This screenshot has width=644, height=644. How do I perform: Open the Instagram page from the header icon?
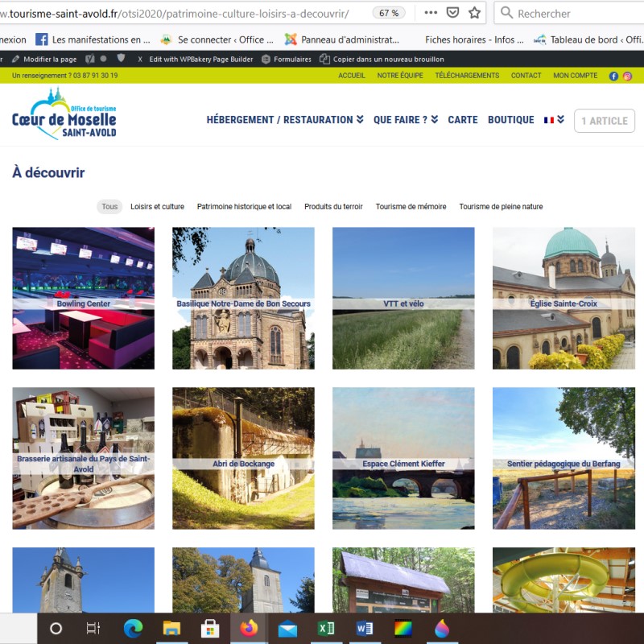627,76
